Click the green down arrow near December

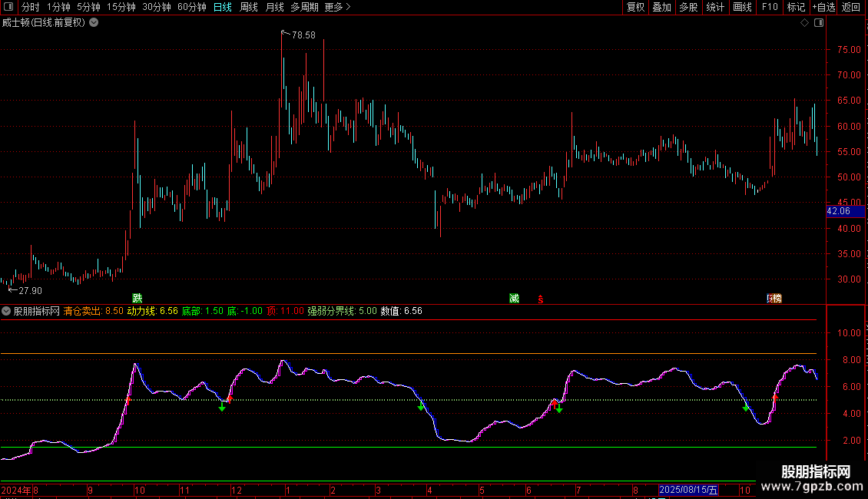[x=222, y=407]
